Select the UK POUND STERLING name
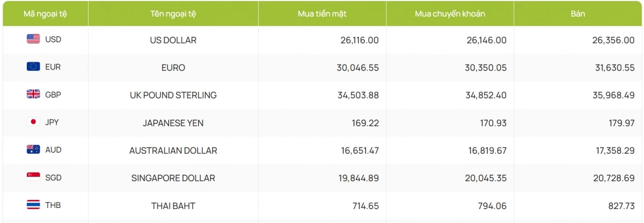The image size is (644, 223). click(173, 95)
